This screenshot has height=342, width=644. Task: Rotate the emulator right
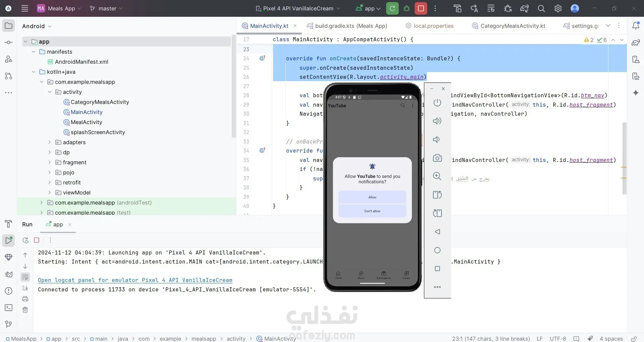click(437, 213)
